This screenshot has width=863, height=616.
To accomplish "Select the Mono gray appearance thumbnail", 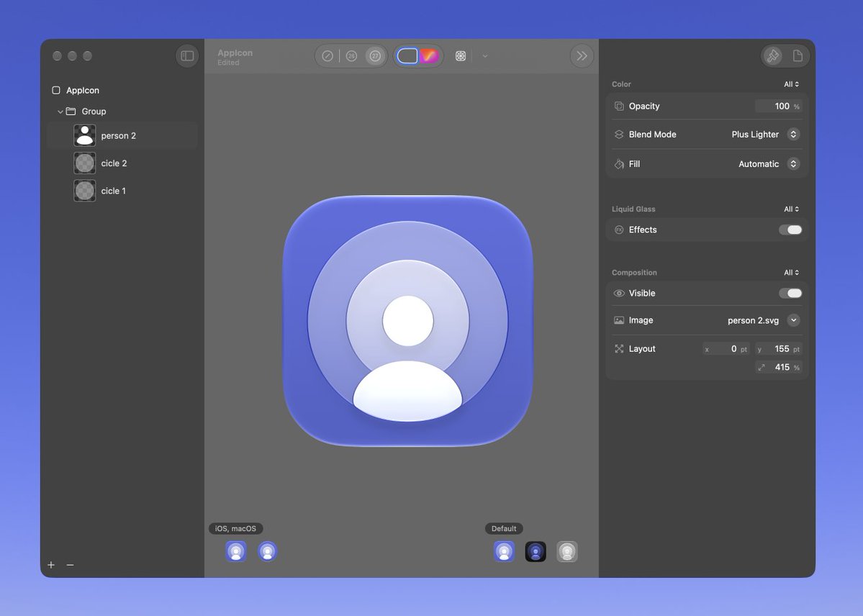I will coord(567,551).
